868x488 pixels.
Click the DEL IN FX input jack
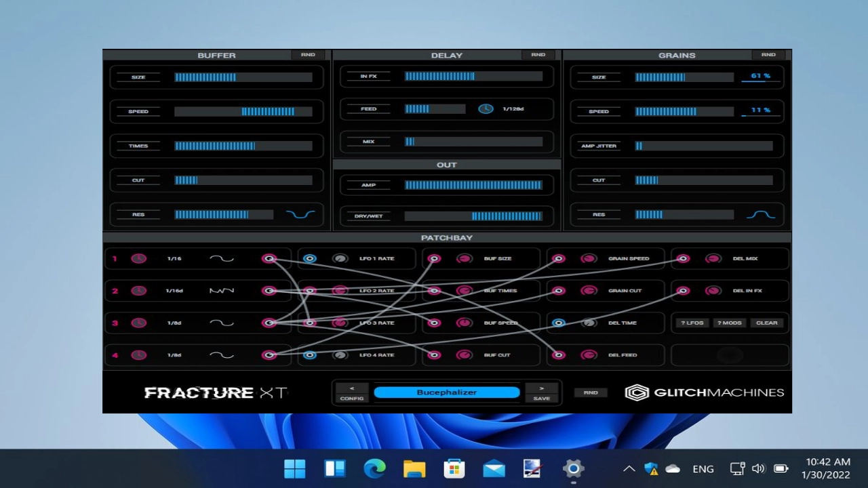coord(683,291)
